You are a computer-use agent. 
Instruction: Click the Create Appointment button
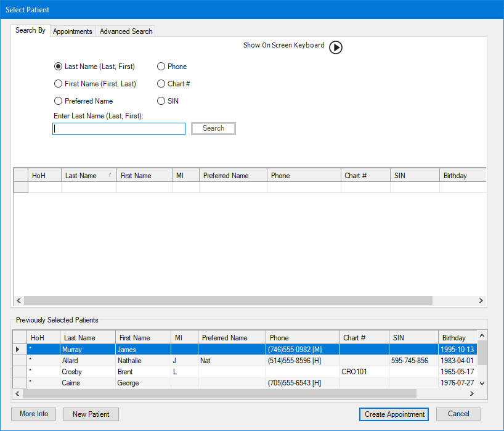coord(394,414)
